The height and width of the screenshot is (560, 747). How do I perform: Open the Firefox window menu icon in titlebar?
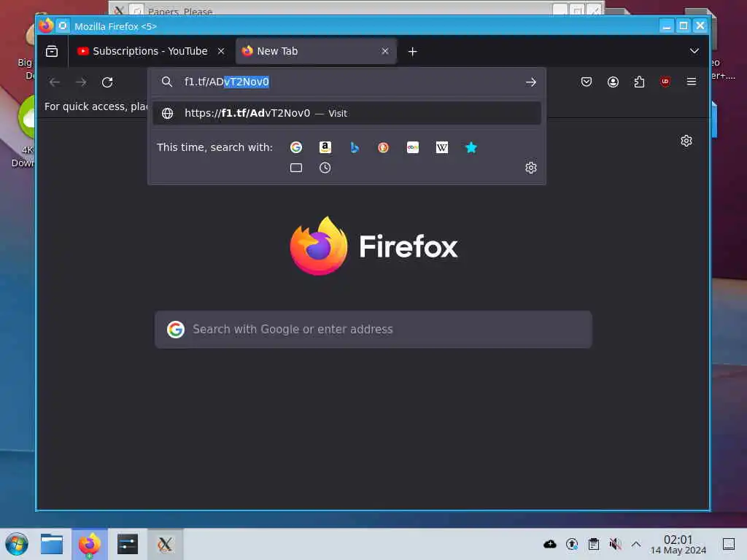[x=46, y=26]
